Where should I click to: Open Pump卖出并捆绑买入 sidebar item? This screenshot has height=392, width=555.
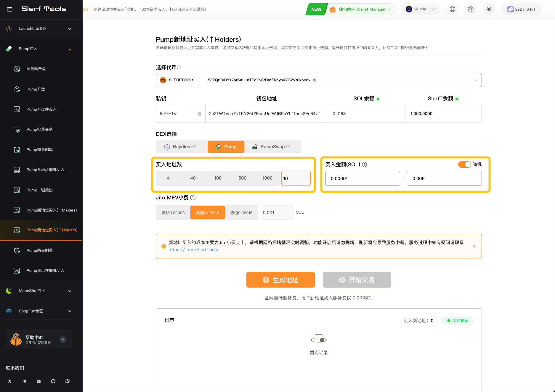(x=41, y=270)
